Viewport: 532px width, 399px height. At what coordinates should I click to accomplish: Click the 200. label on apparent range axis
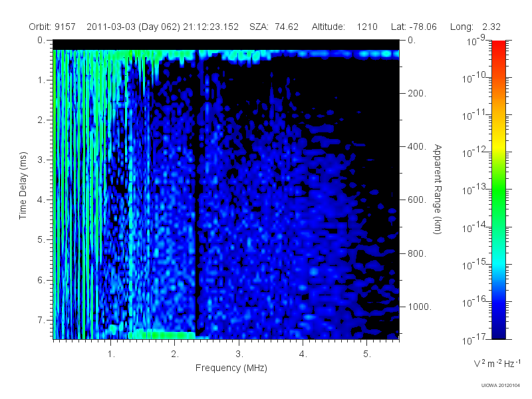(417, 93)
